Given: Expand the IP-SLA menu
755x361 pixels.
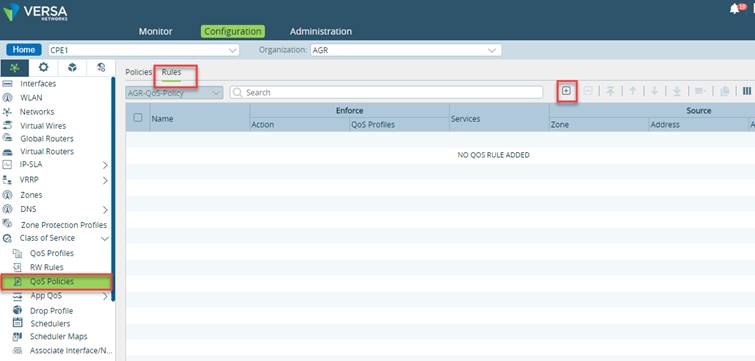Looking at the screenshot, I should 105,165.
